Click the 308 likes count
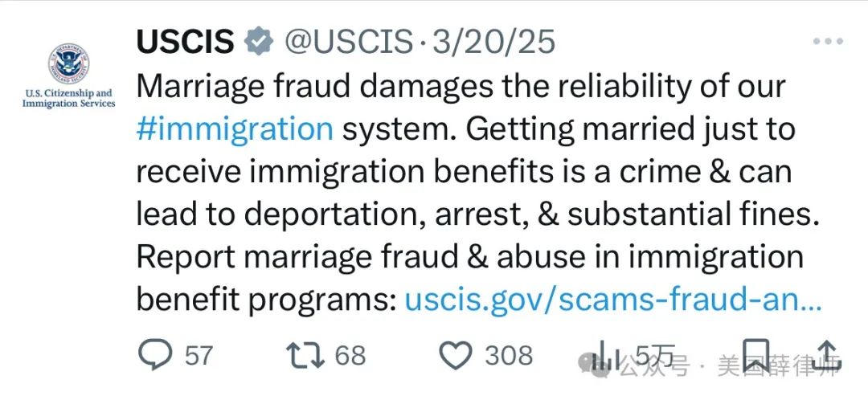Viewport: 868px width, 400px height. click(x=509, y=355)
